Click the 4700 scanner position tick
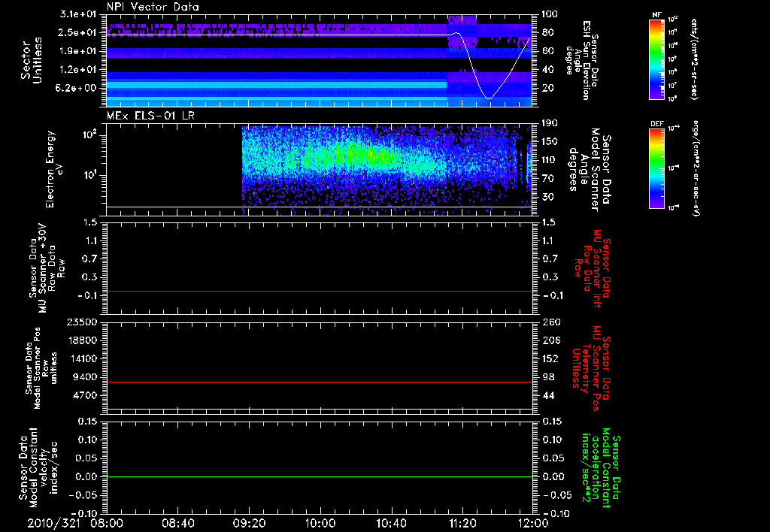Viewport: 770px width, 532px height. coord(85,395)
